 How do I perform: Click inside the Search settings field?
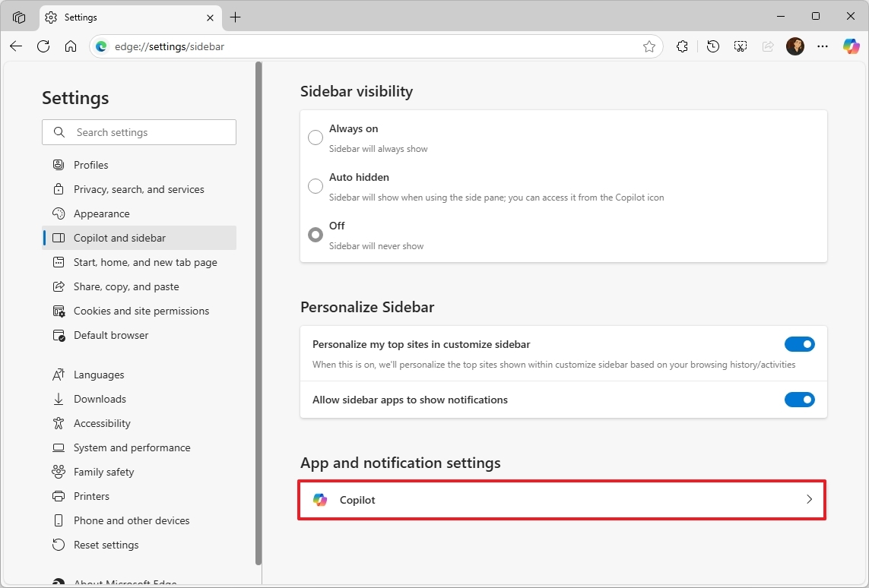click(x=139, y=132)
